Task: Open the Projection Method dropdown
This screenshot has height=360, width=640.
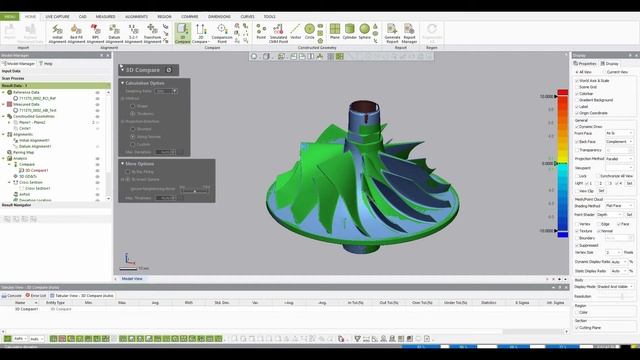Action: pos(619,159)
